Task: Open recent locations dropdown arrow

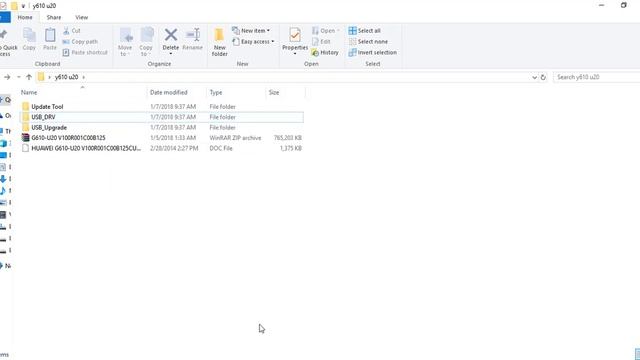Action: [x=18, y=77]
